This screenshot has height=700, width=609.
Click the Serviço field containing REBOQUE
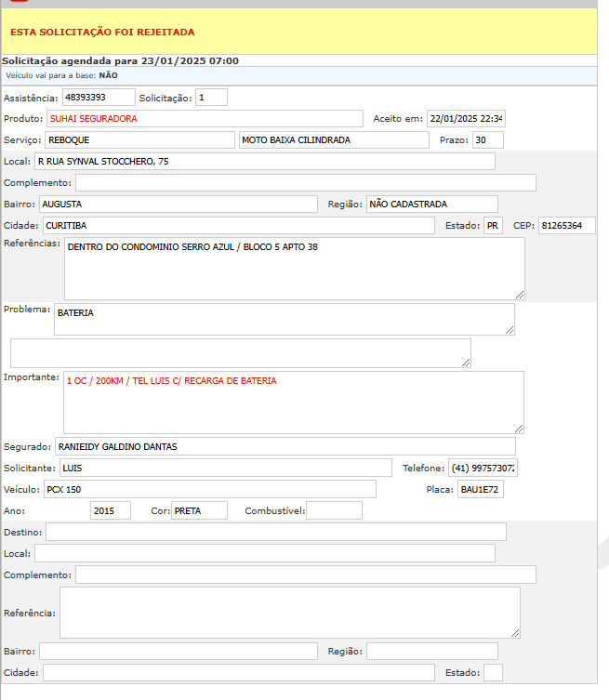tap(139, 140)
